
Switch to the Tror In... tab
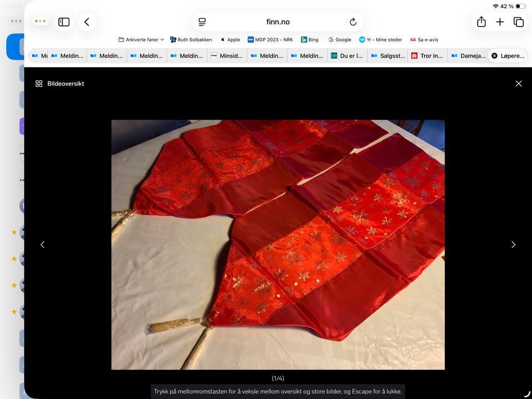(427, 55)
